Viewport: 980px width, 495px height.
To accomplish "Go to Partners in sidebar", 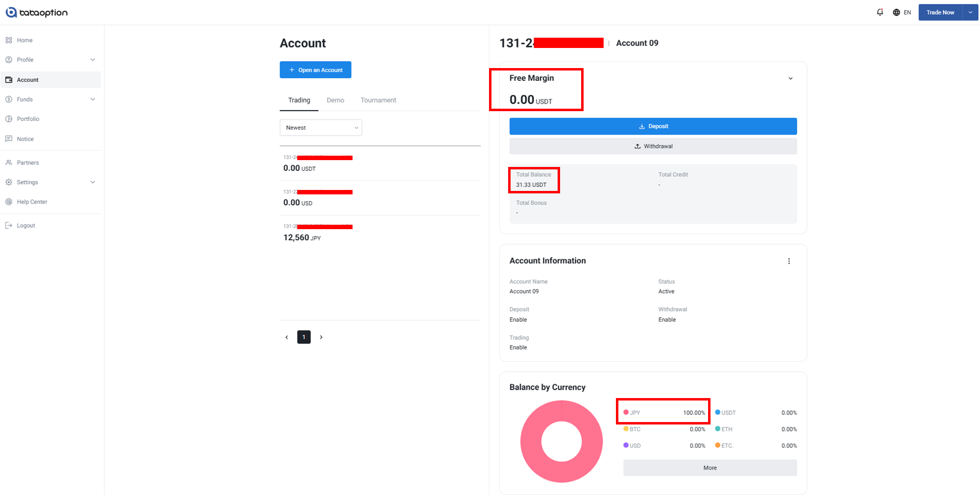I will (x=27, y=163).
